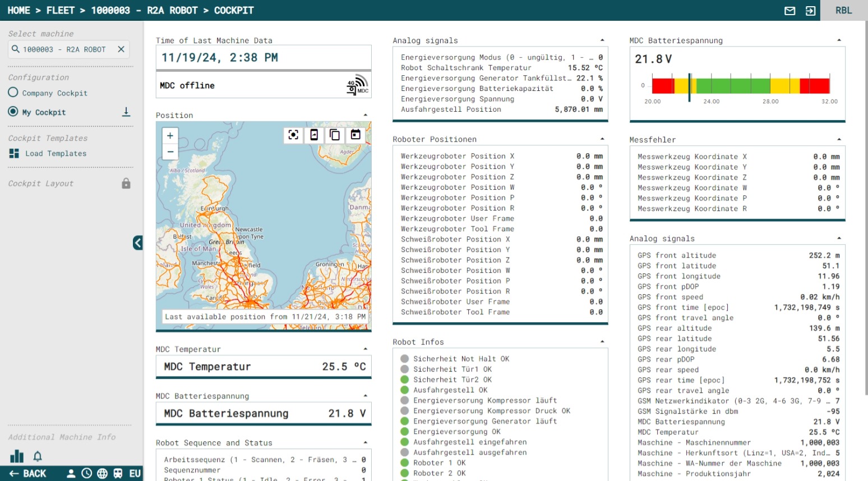Image resolution: width=868 pixels, height=481 pixels.
Task: Click the logout icon in header
Action: 810,11
